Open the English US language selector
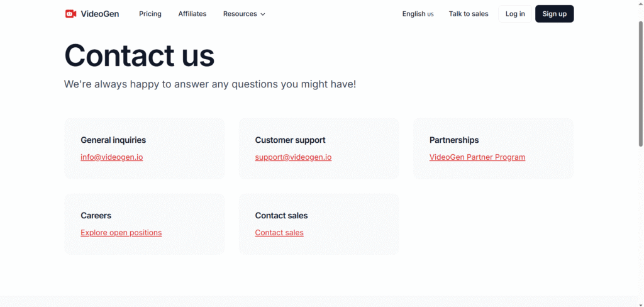Screen dimensions: 644x307 click(418, 14)
